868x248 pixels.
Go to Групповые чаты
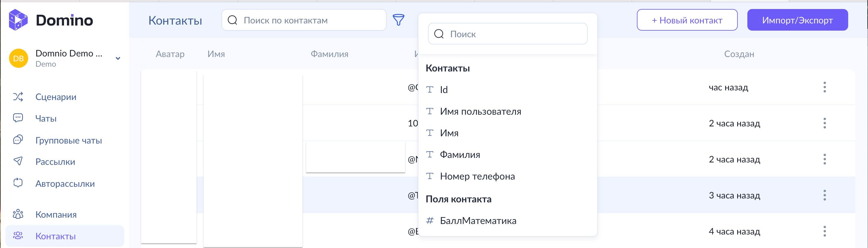[x=68, y=141]
